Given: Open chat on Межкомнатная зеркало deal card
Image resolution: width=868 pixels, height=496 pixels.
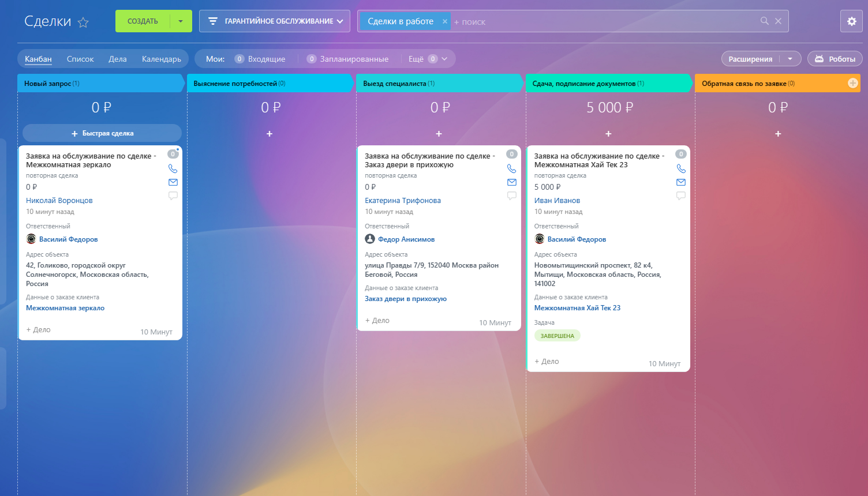Looking at the screenshot, I should [173, 196].
